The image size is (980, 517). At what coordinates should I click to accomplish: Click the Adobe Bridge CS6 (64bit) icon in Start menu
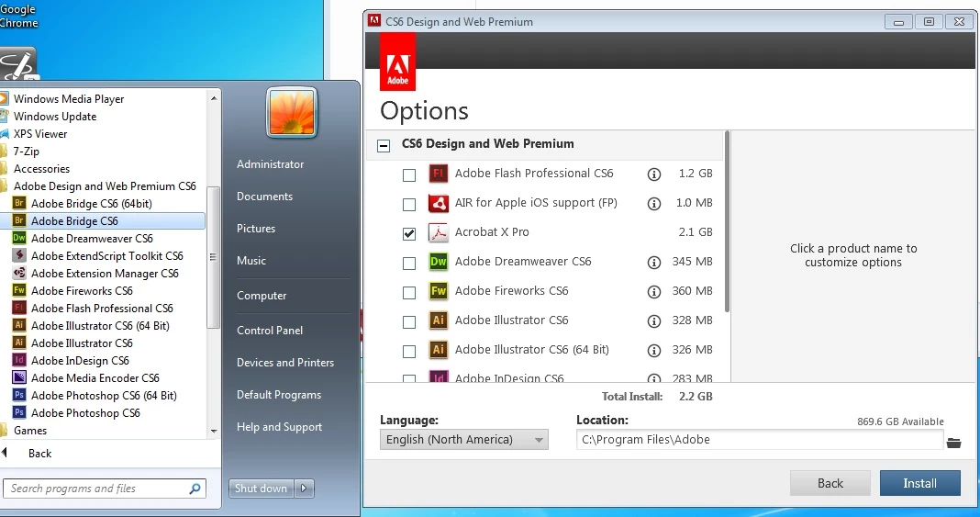[x=19, y=203]
